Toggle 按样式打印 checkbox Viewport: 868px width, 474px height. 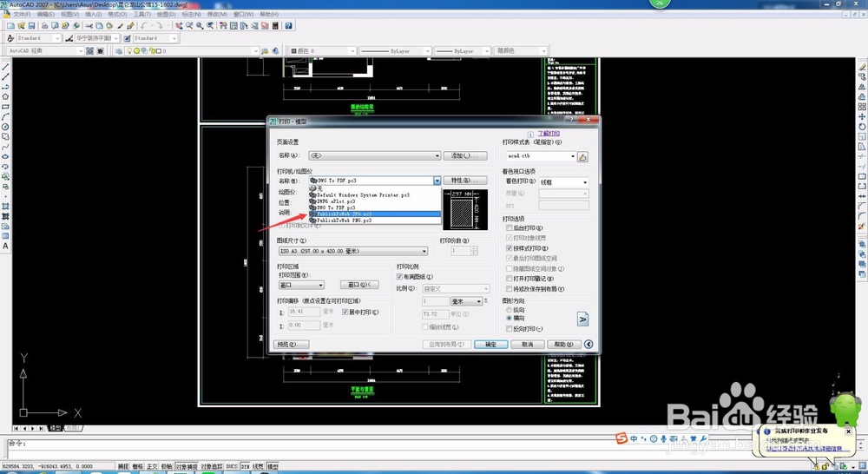(510, 248)
